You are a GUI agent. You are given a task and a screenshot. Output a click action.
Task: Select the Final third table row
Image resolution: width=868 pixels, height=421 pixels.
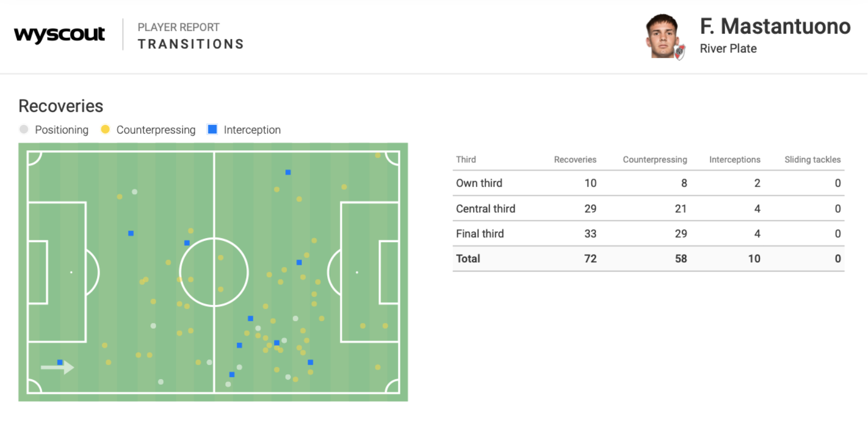(x=648, y=234)
